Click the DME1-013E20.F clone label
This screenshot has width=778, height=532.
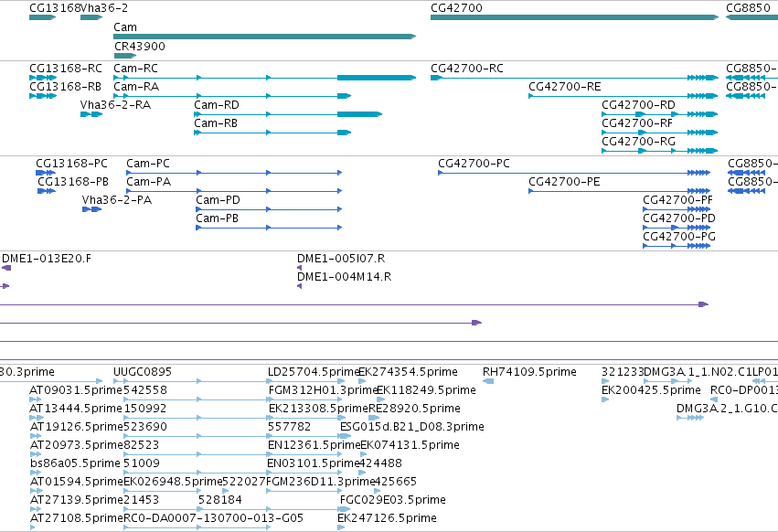(x=47, y=259)
